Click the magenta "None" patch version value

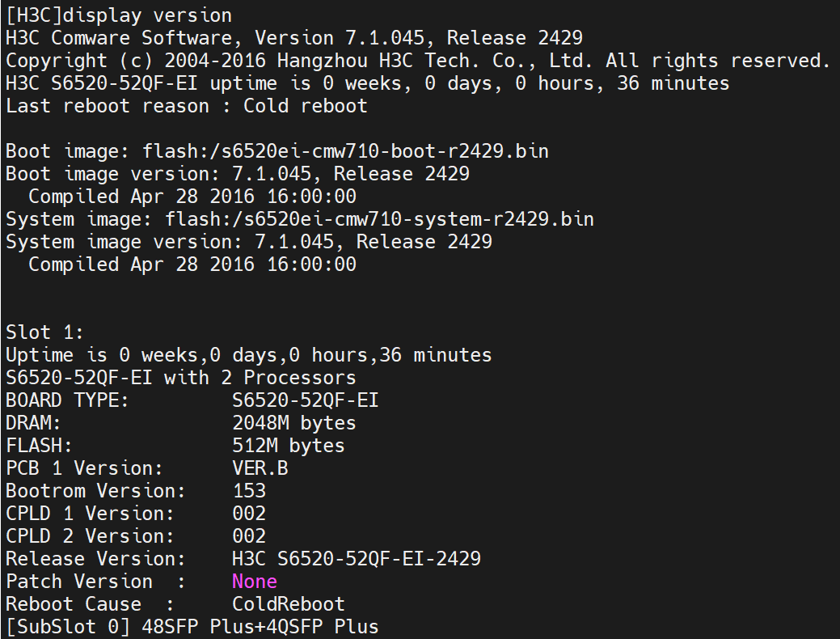pyautogui.click(x=254, y=582)
